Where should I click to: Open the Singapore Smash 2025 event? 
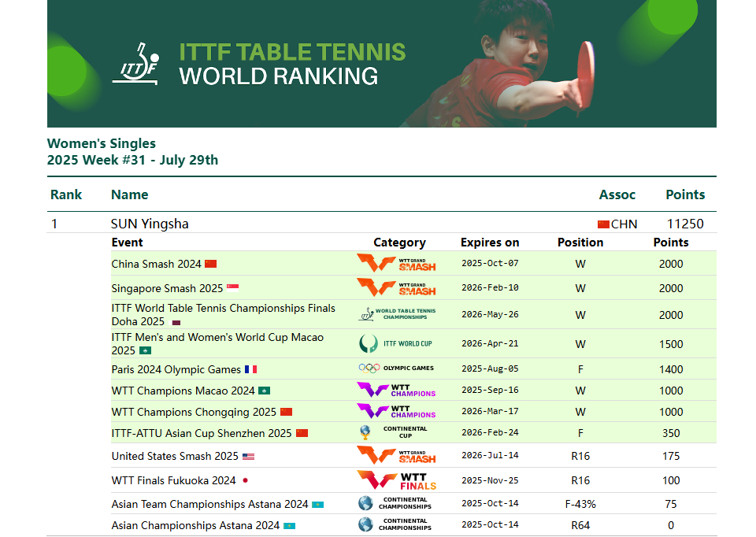167,288
